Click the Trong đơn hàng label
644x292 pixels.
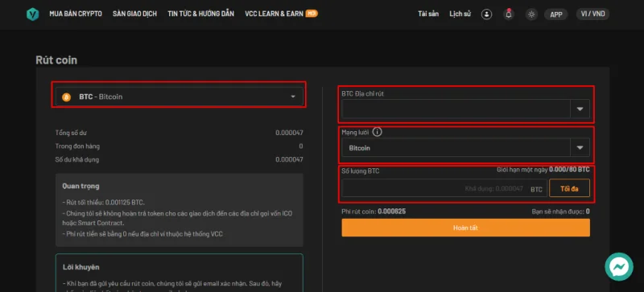pyautogui.click(x=77, y=146)
